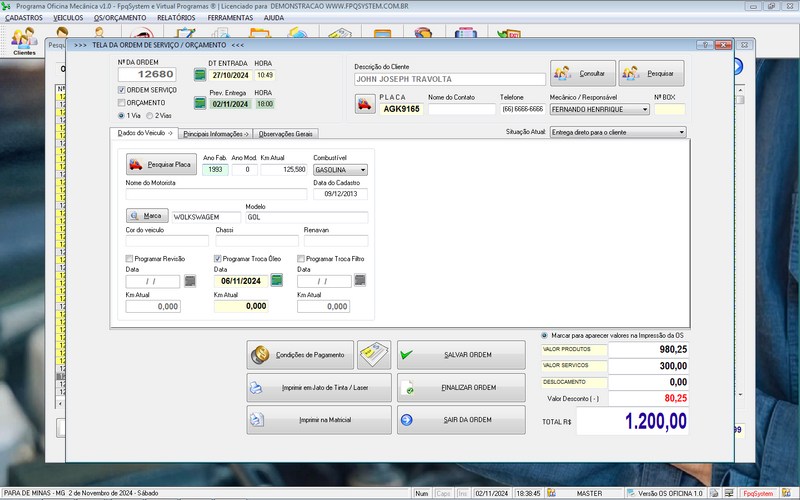Click calendar icon next to Troca Óleo date
The height and width of the screenshot is (500, 800).
pos(277,281)
